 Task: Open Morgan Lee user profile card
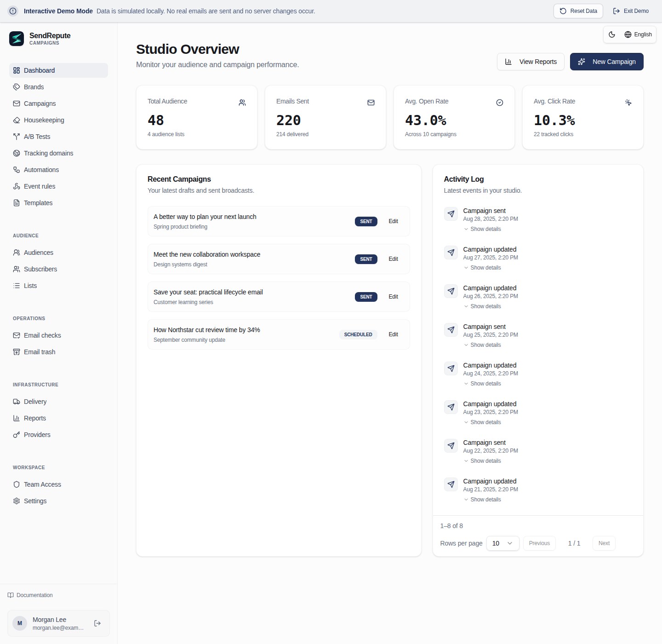point(58,623)
